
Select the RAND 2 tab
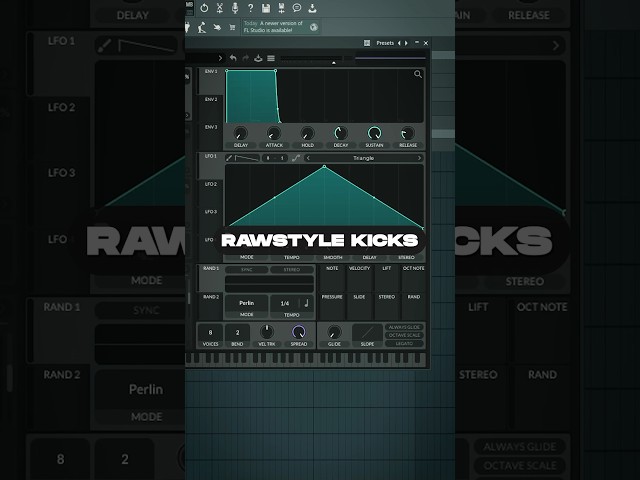[x=211, y=307]
